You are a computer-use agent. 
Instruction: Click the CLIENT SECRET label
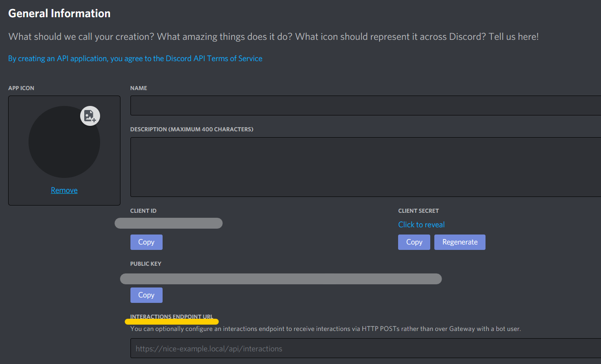pos(418,211)
